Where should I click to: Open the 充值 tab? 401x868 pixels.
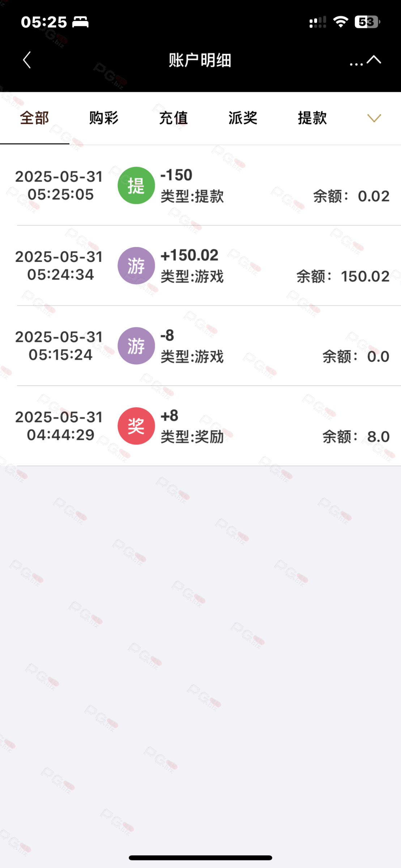pos(173,118)
